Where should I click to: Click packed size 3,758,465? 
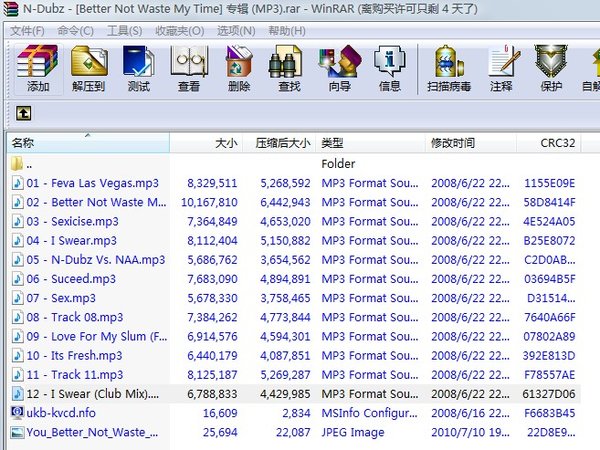pos(285,298)
